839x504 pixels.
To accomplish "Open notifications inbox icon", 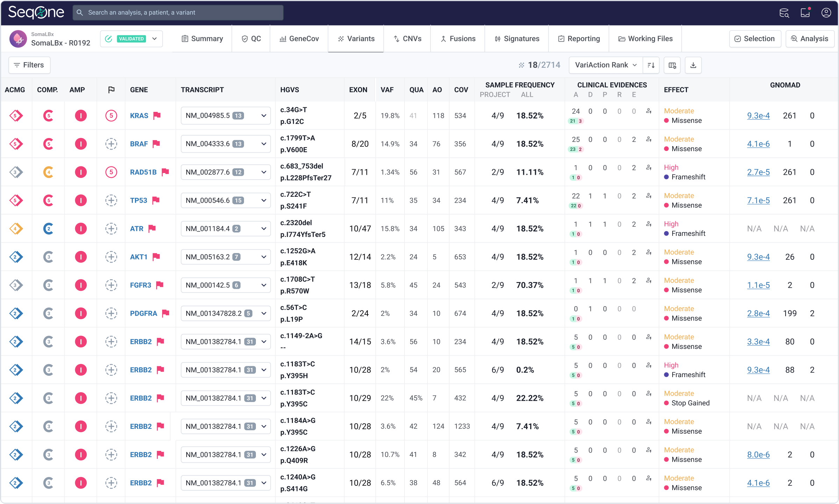I will [805, 13].
